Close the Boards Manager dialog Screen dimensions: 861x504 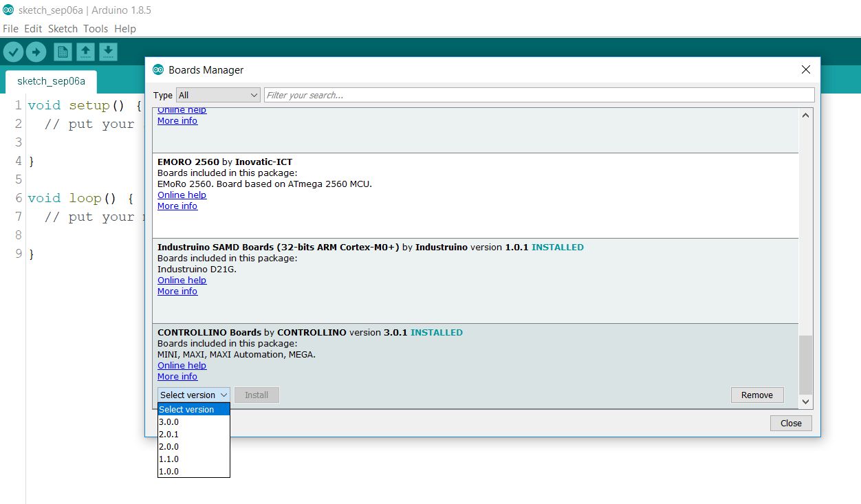click(790, 423)
